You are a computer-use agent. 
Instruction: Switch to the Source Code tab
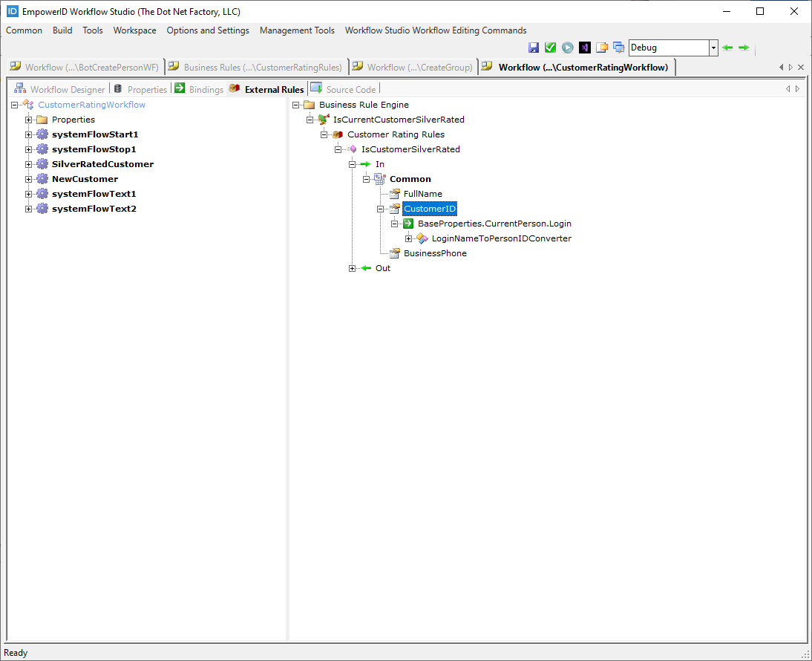344,89
